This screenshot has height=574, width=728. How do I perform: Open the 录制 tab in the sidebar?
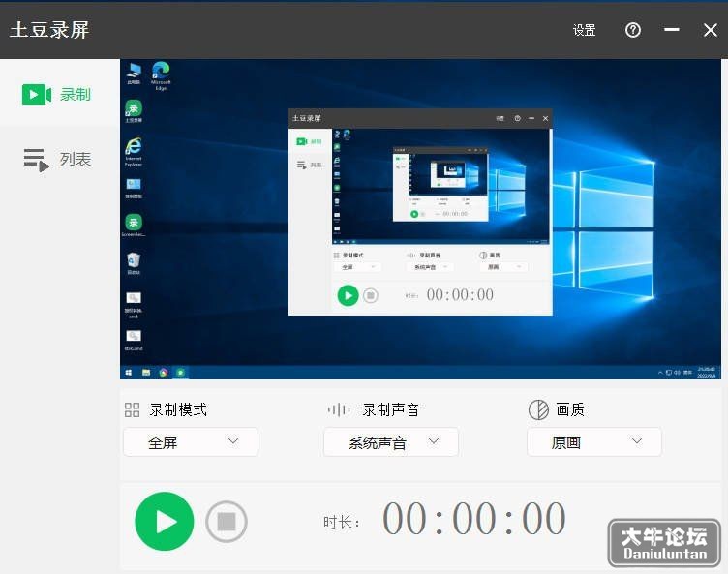pyautogui.click(x=59, y=94)
